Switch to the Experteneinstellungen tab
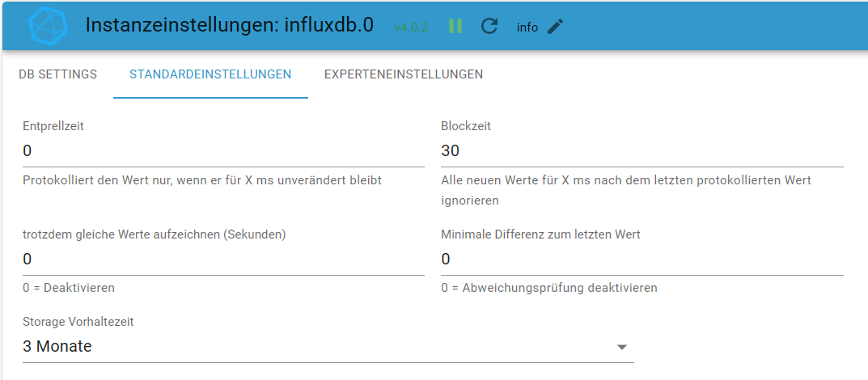Screen dimensions: 868x380 click(404, 74)
